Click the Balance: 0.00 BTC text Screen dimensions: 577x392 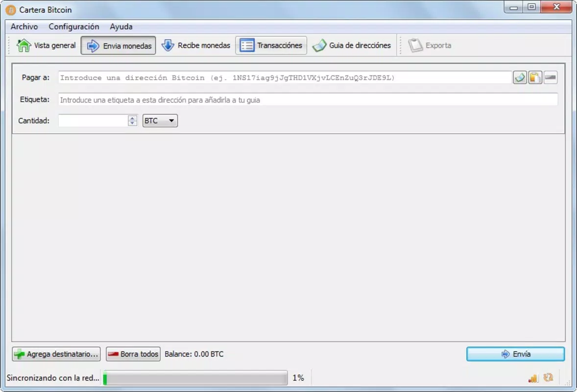[194, 354]
